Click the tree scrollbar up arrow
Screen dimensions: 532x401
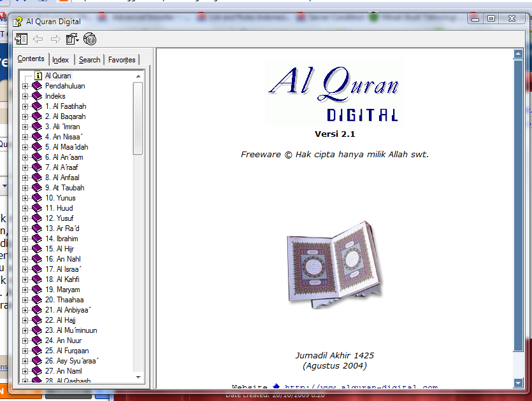point(138,76)
